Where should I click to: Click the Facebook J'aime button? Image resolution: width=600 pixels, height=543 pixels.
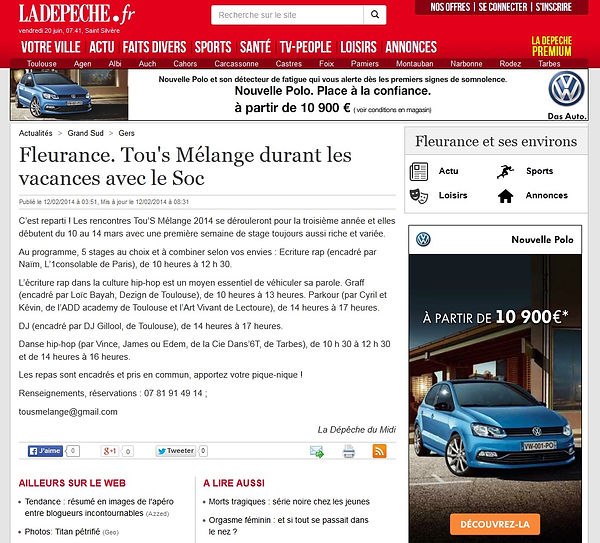point(45,451)
